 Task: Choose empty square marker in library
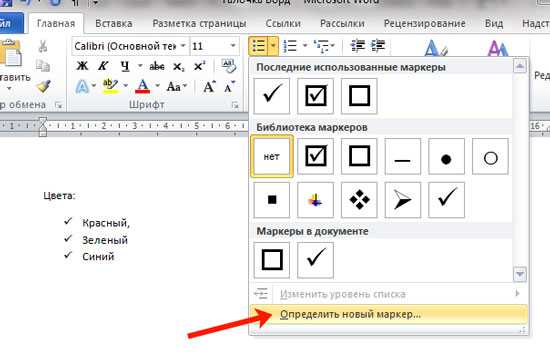[359, 156]
